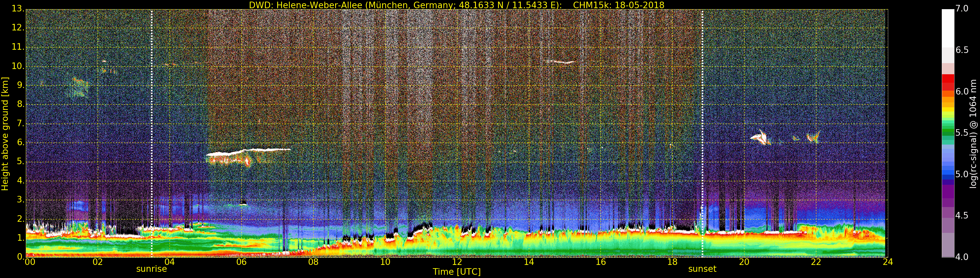Viewport: 980px width, 278px height.
Task: Click the small cloud streak above 10 km
Action: coord(560,62)
